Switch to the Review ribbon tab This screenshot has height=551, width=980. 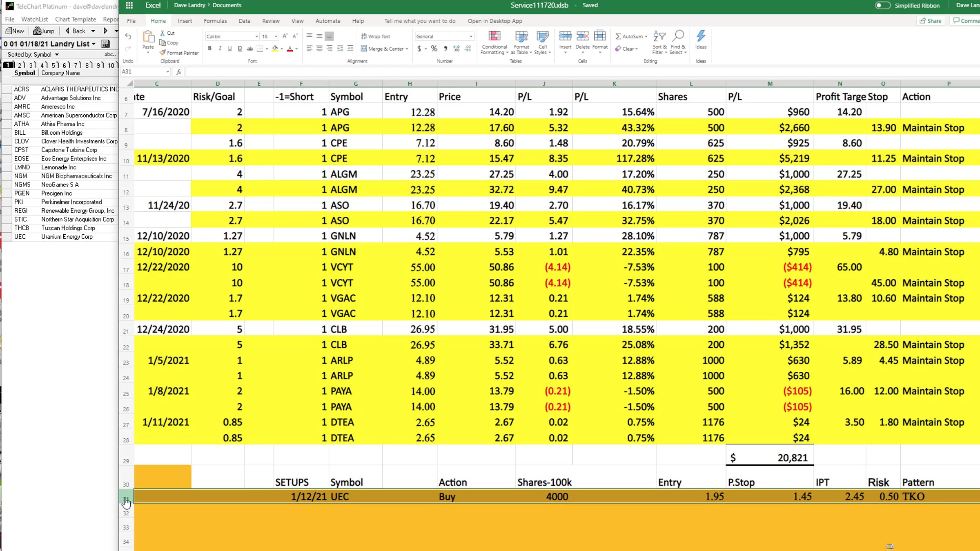click(271, 21)
